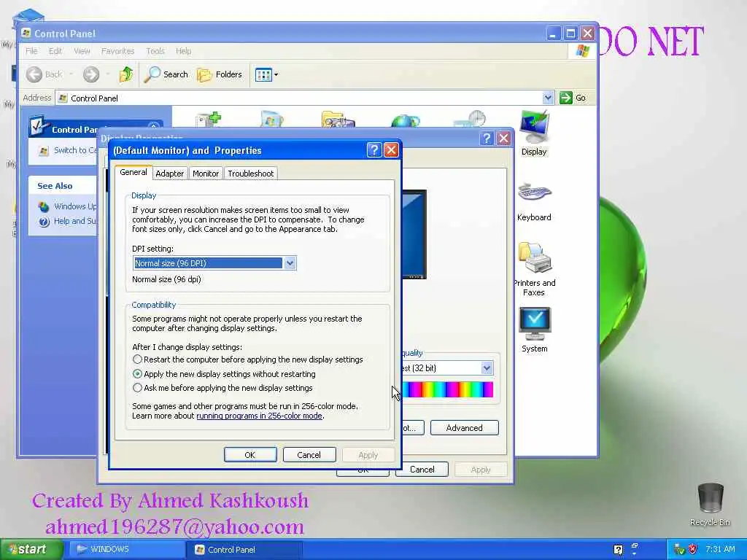The image size is (747, 560).
Task: Open the Favorites menu
Action: pos(117,51)
